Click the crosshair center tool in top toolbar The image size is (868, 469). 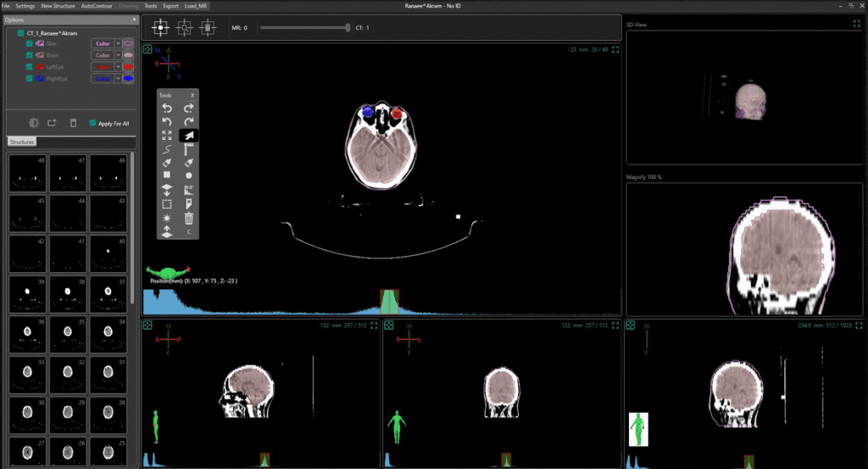159,28
